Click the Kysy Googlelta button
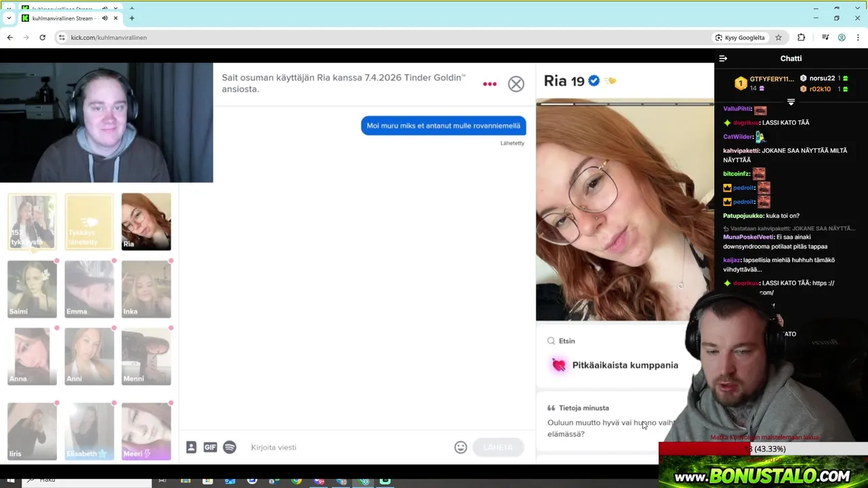 [740, 37]
